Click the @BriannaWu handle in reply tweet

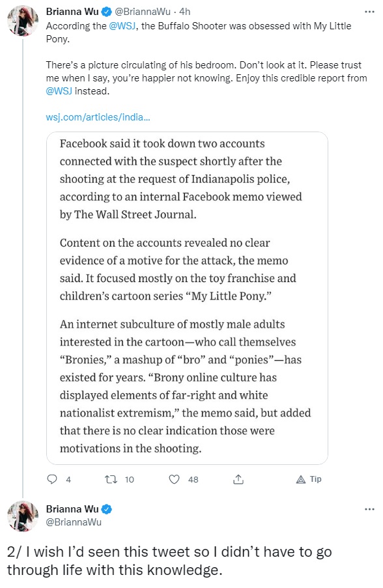point(74,522)
